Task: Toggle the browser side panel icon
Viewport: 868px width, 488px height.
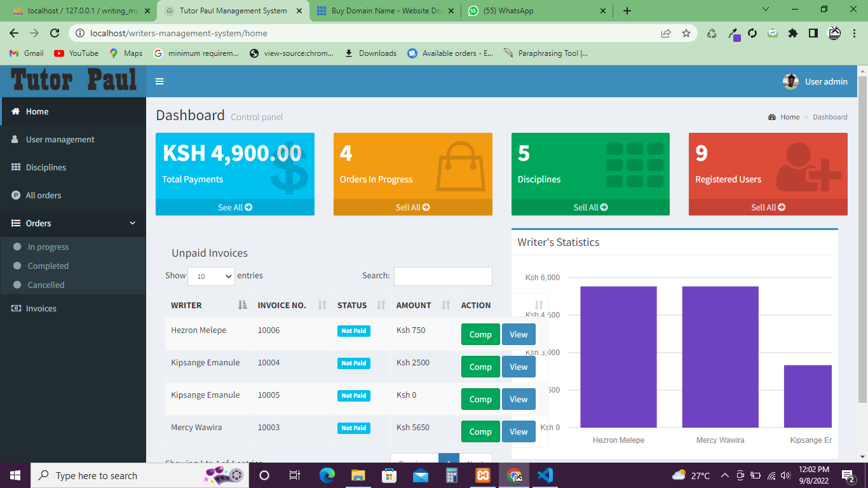Action: click(813, 33)
